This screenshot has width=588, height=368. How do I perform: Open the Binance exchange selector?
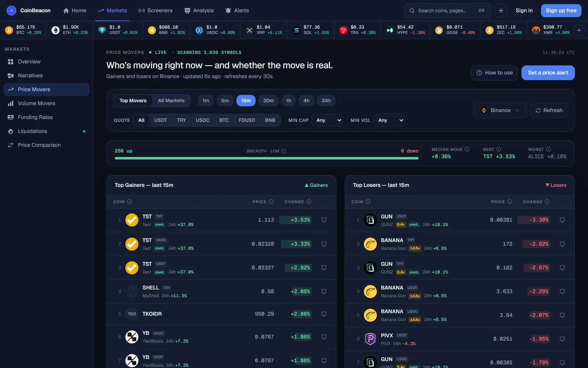[x=500, y=110]
